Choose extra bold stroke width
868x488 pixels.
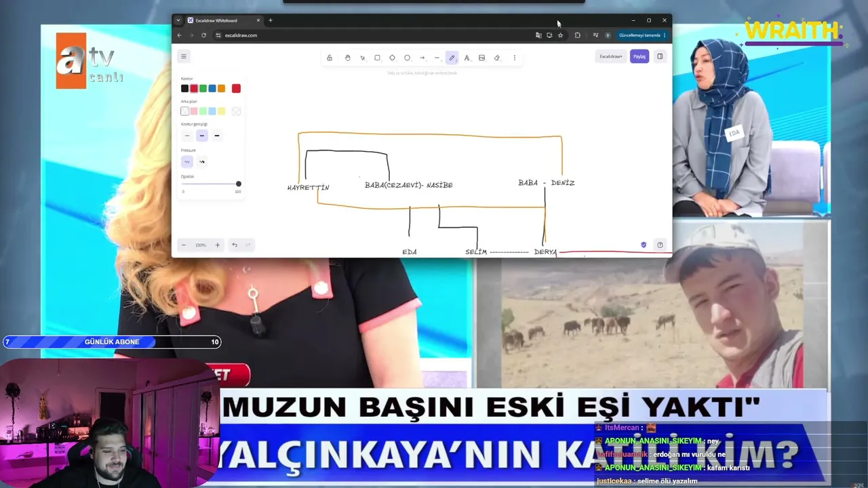pos(216,136)
